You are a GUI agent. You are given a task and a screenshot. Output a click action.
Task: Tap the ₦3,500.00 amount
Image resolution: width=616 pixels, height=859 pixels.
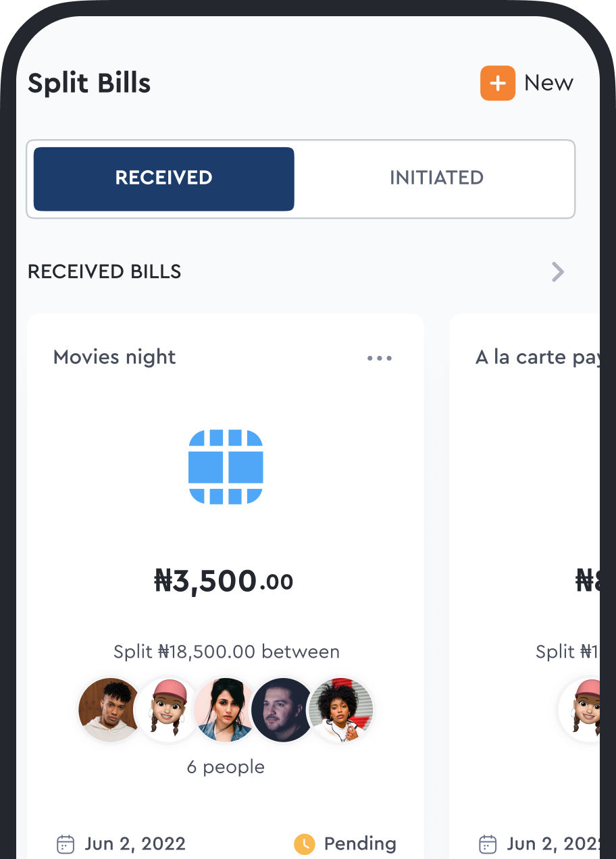click(x=224, y=581)
